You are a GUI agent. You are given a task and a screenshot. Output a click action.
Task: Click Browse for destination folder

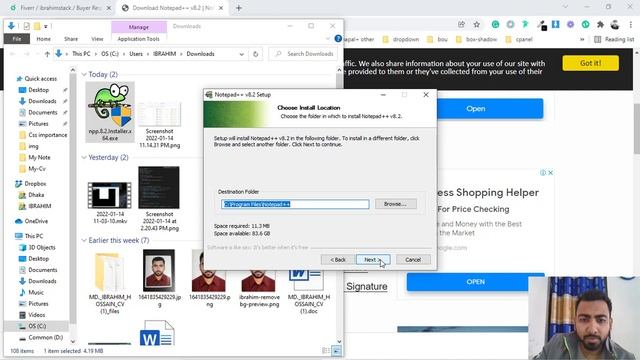click(x=396, y=204)
